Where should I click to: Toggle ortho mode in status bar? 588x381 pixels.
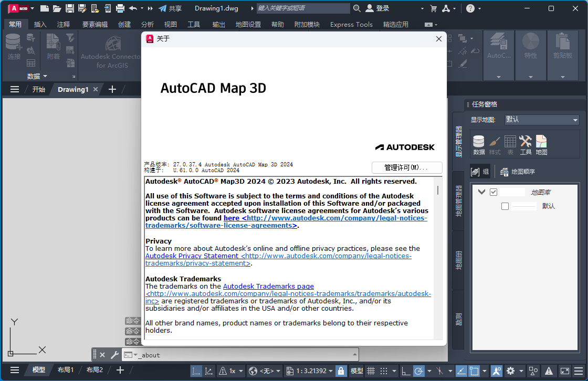(x=405, y=371)
